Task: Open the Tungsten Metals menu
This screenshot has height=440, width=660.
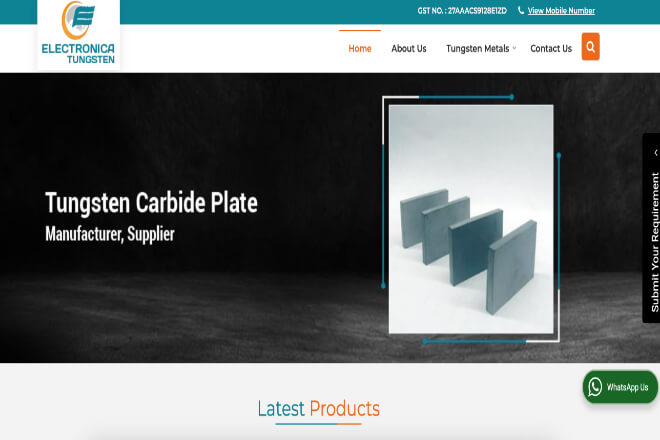Action: point(477,48)
